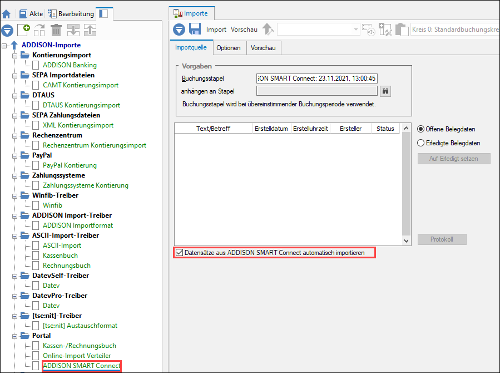
Task: Switch to the Importquelle tab
Action: pos(191,48)
